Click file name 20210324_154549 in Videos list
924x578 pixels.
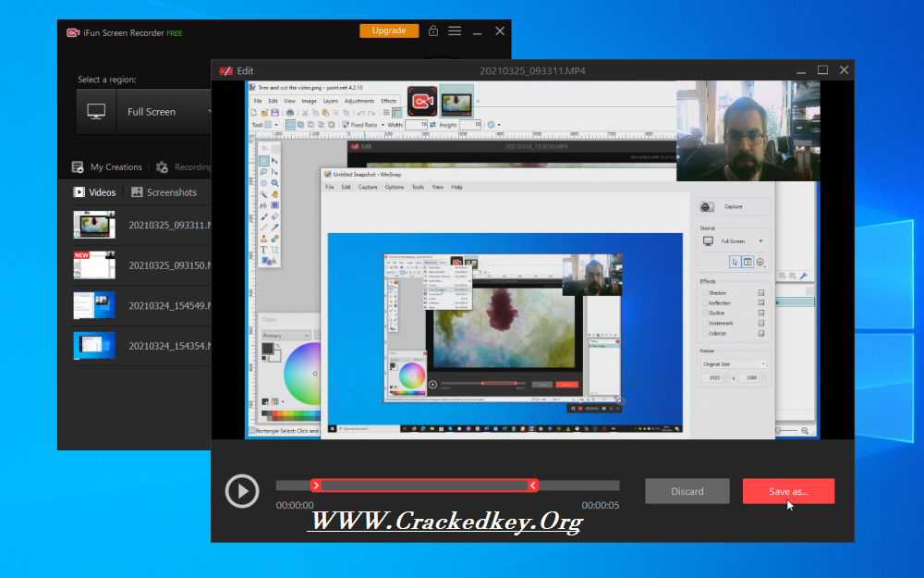point(170,305)
